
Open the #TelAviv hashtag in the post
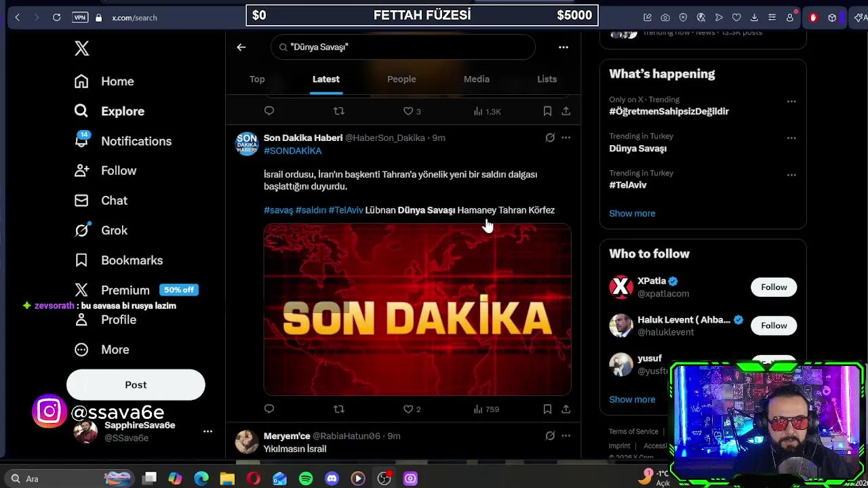[x=346, y=210]
